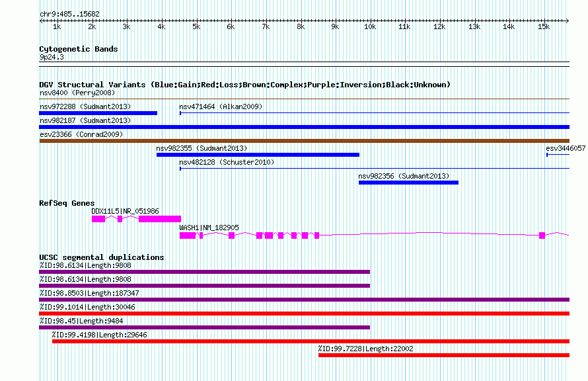
Task: Open the nsv982355 (Sudmant2013) variant bar
Action: tap(258, 155)
